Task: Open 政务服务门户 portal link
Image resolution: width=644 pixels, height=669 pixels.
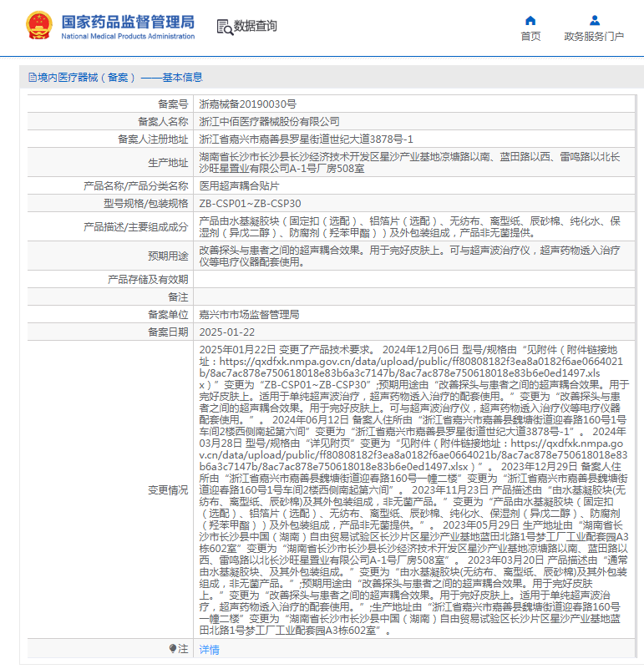Action: coord(594,37)
